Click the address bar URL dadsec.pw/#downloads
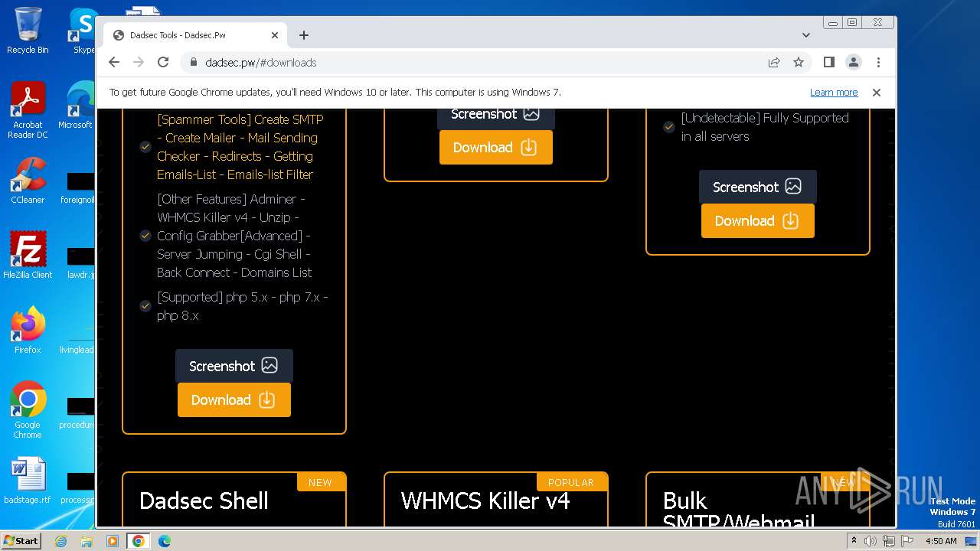 click(261, 63)
